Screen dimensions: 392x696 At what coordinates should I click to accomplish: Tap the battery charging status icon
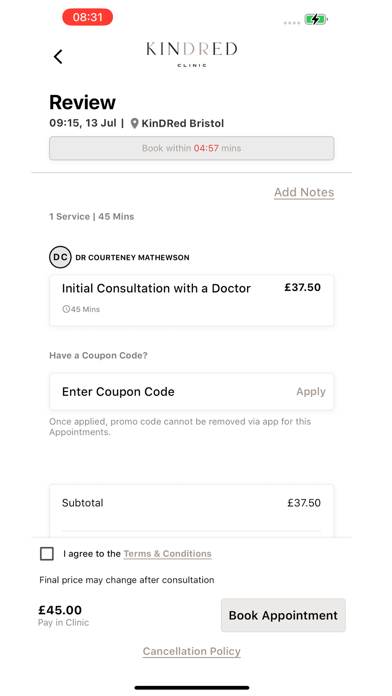(316, 19)
